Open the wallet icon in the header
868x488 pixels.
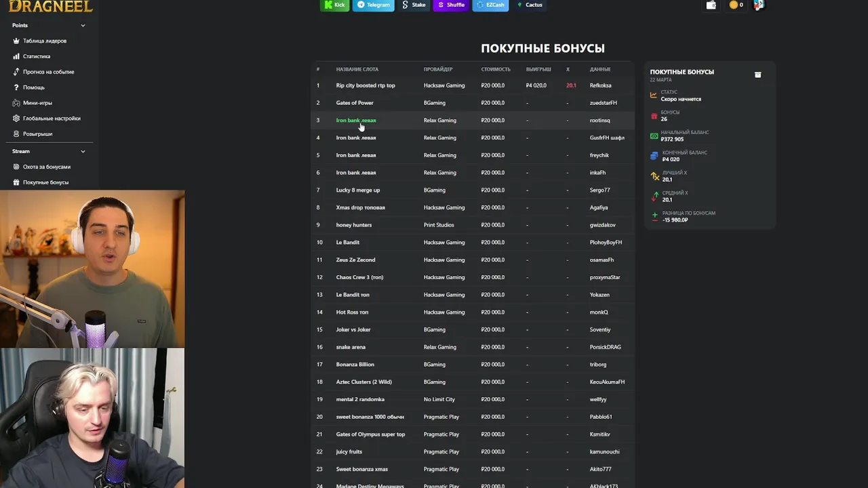pyautogui.click(x=711, y=5)
